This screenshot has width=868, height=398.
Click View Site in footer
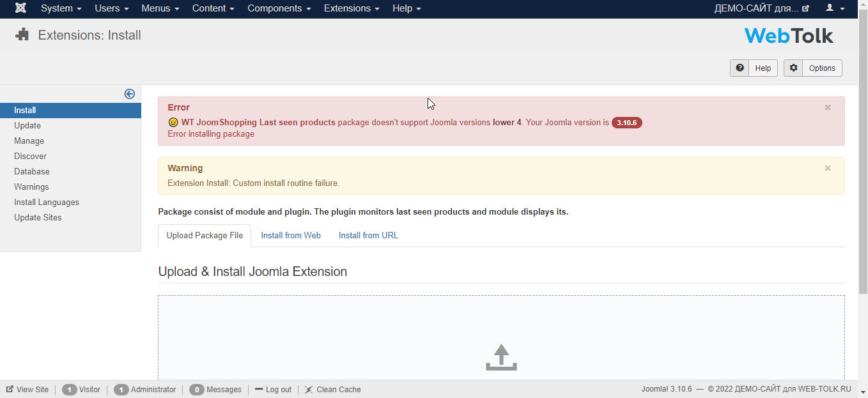coord(27,390)
